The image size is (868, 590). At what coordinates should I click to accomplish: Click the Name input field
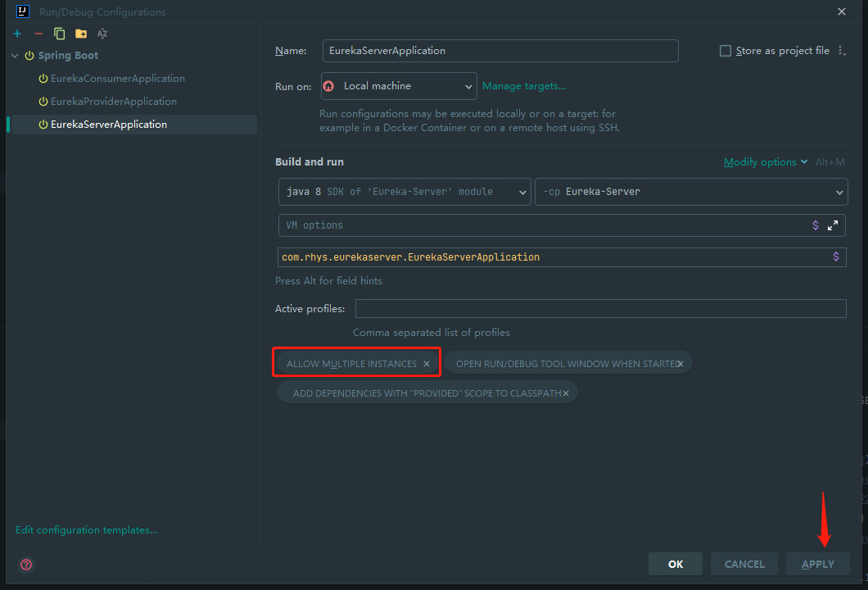pyautogui.click(x=500, y=51)
